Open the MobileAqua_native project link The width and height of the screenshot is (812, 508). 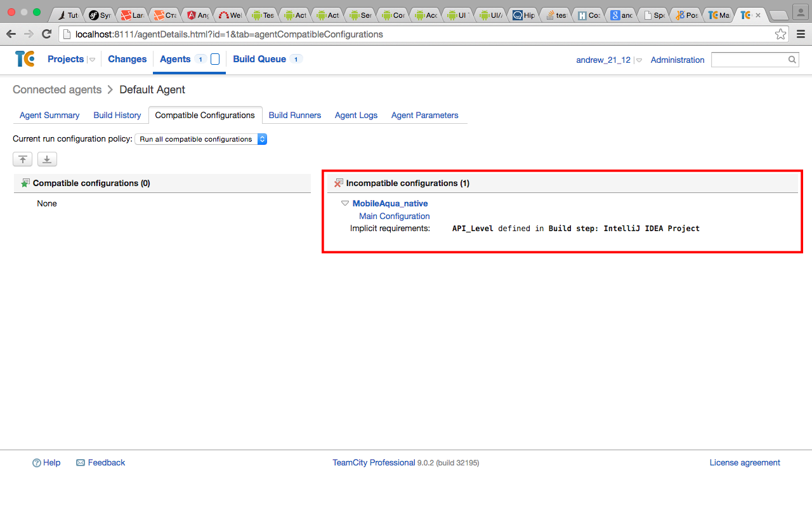pyautogui.click(x=390, y=203)
